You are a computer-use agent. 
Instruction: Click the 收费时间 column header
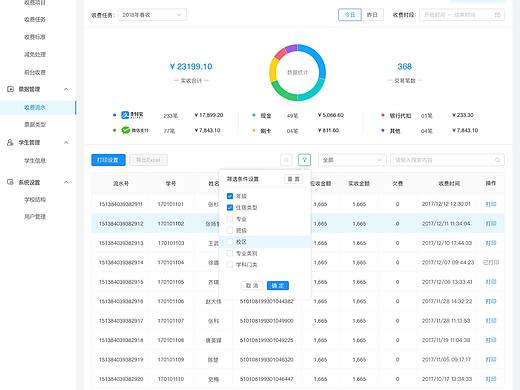coord(449,183)
